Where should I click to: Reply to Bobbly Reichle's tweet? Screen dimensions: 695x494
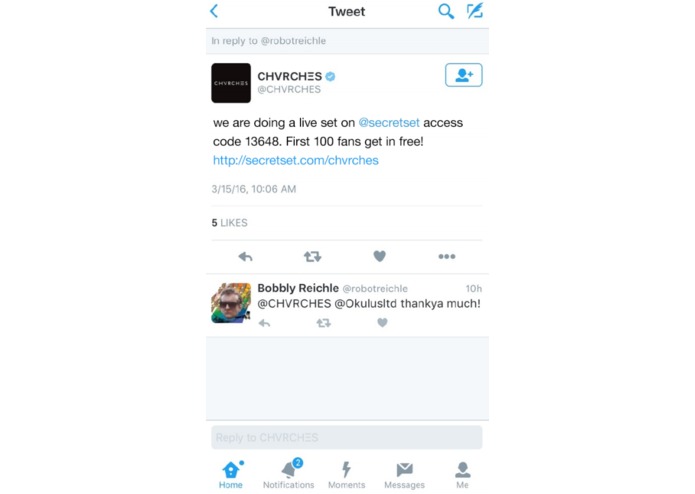tap(265, 323)
